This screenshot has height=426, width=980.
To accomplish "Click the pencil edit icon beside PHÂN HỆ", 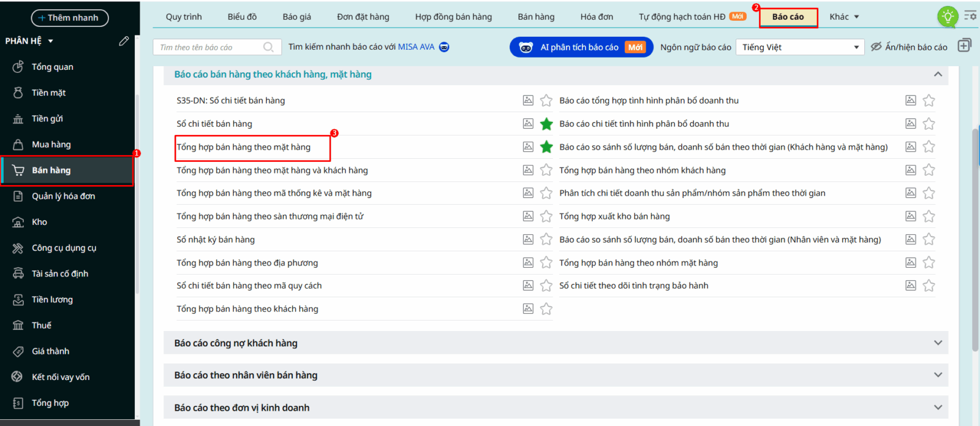I will click(x=124, y=41).
